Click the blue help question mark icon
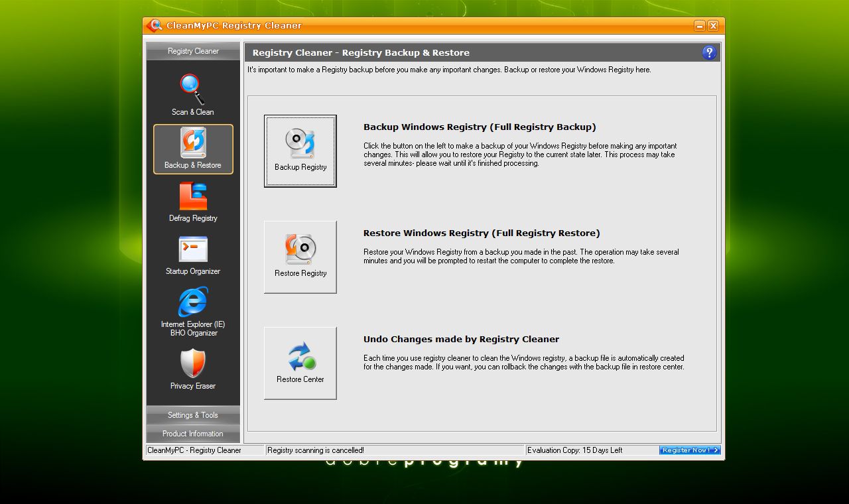This screenshot has width=849, height=504. pyautogui.click(x=709, y=52)
